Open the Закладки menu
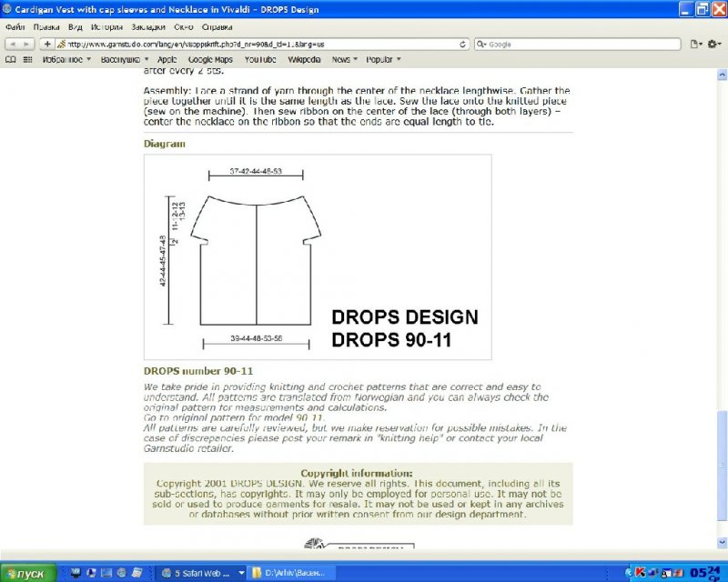This screenshot has width=728, height=582. point(147,27)
